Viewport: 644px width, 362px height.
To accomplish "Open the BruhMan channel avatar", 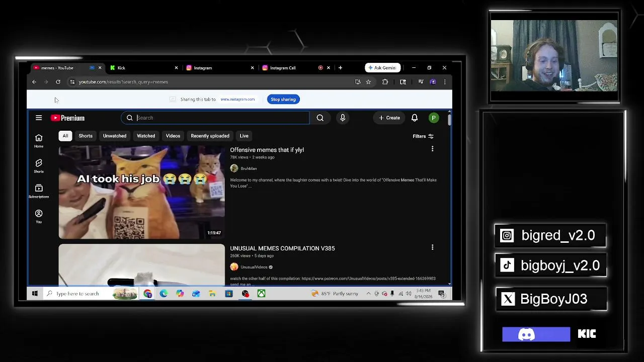I will tap(234, 168).
